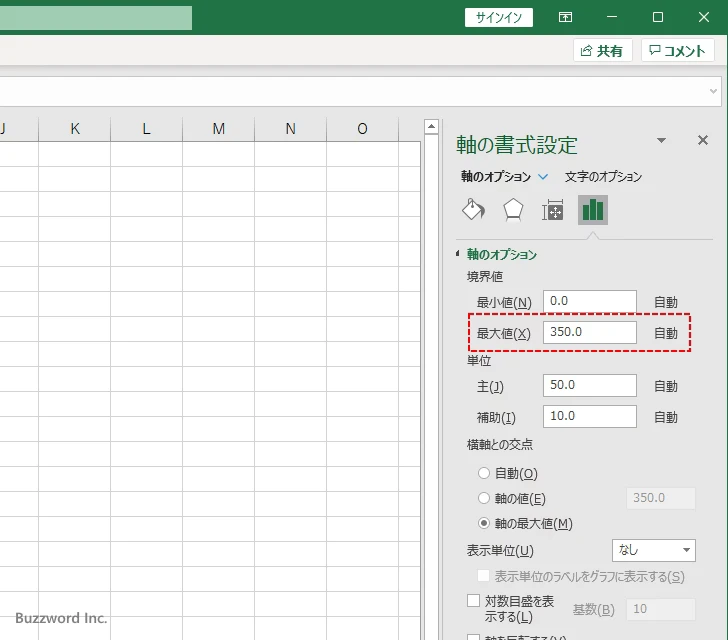Viewport: 728px width, 640px height.
Task: Click the 主(J) unit input field
Action: [590, 385]
